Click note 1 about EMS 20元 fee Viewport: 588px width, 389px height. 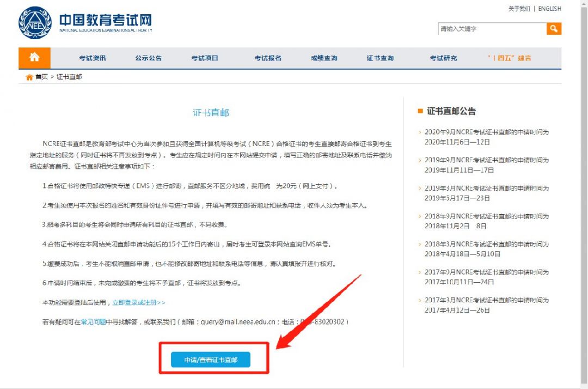point(189,186)
